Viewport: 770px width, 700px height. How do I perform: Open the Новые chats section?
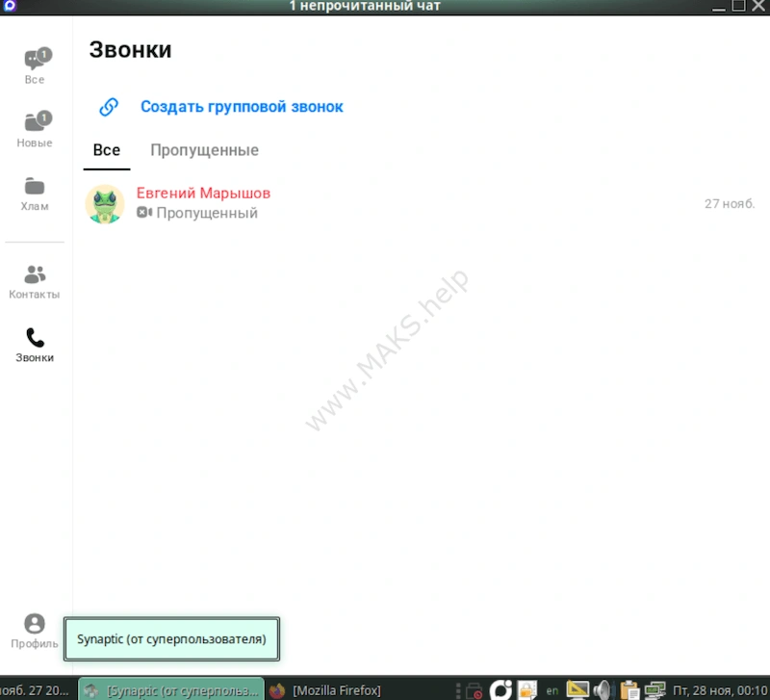(x=35, y=128)
